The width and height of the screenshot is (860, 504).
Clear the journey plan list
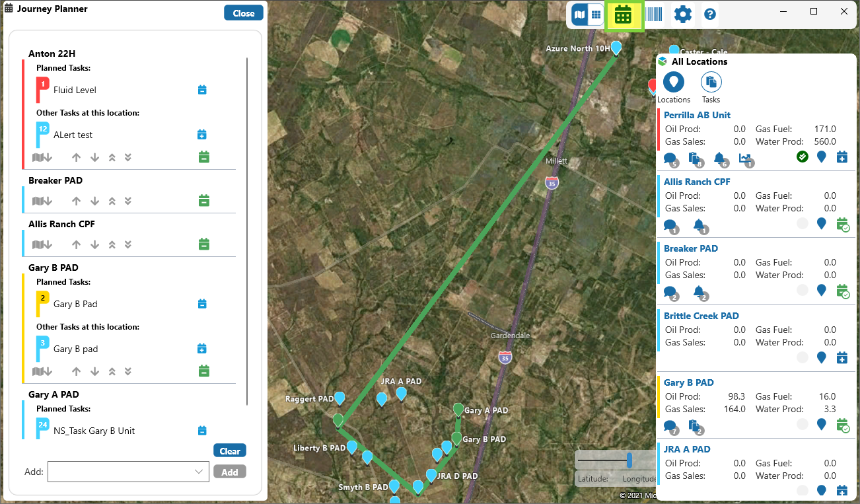pyautogui.click(x=230, y=451)
